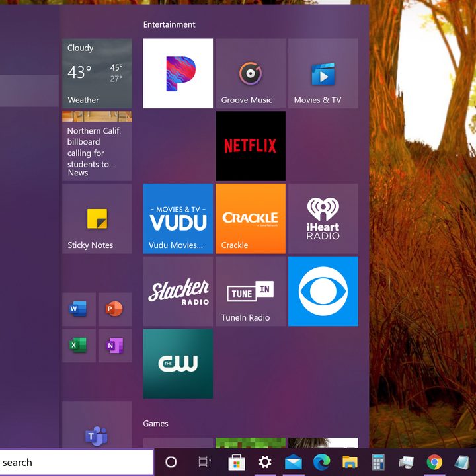476x476 pixels.
Task: Open OneNote tile
Action: [115, 345]
